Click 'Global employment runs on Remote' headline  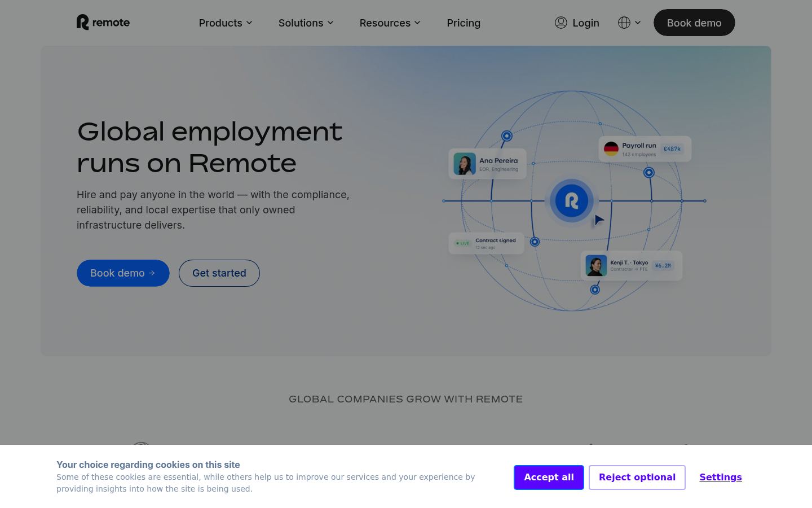pos(210,147)
